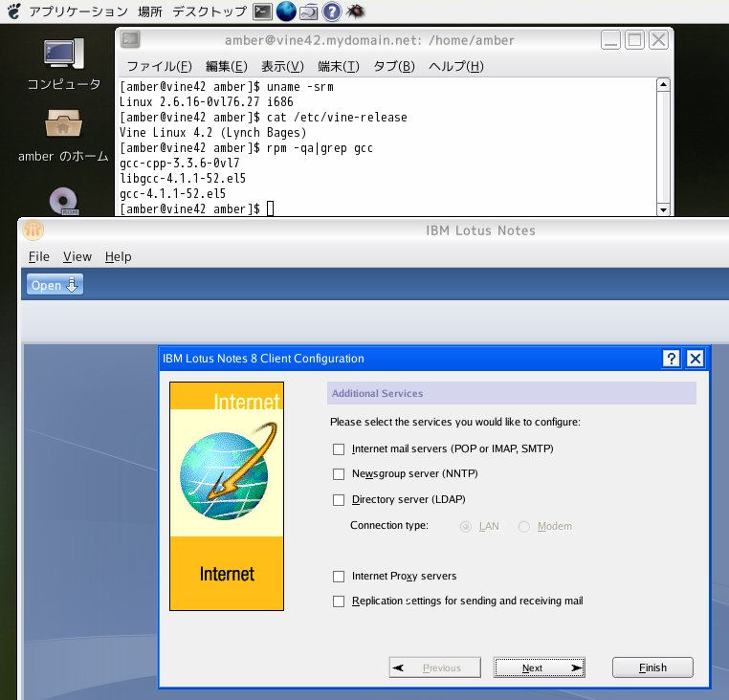Click the GNOME foot logo icon

(x=14, y=11)
